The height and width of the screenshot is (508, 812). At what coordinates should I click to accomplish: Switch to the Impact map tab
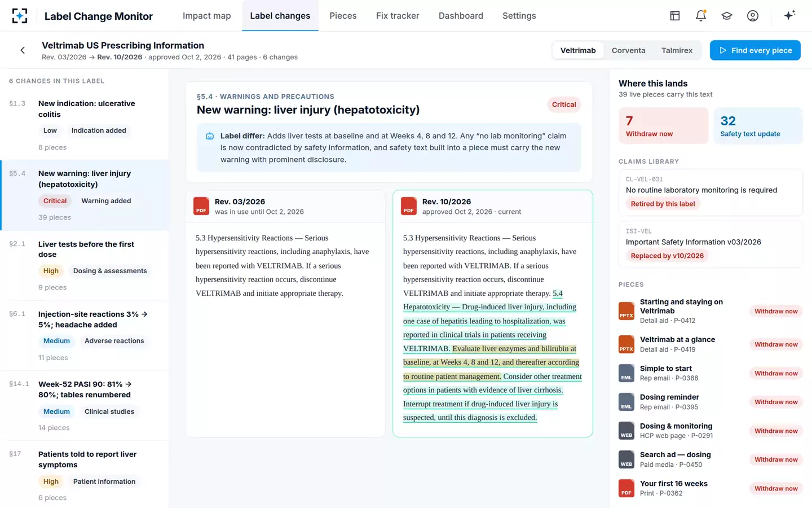[x=207, y=16]
